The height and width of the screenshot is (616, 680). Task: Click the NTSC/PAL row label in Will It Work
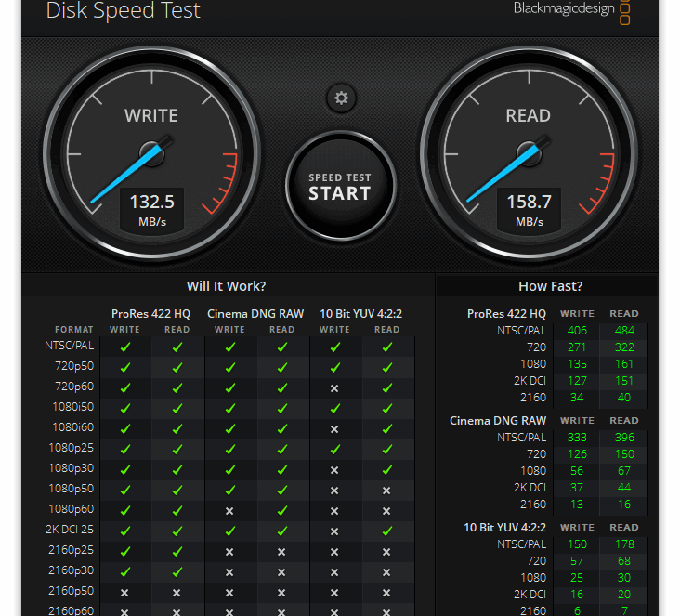[x=70, y=346]
